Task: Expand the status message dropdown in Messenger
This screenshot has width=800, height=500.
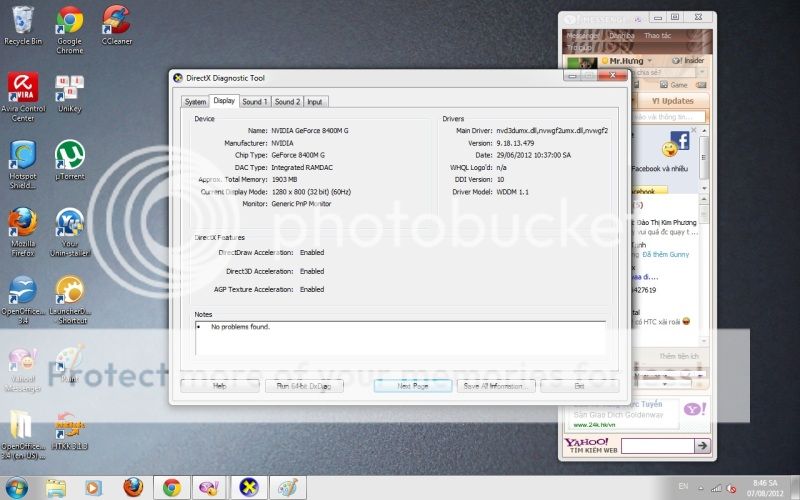Action: [x=702, y=72]
